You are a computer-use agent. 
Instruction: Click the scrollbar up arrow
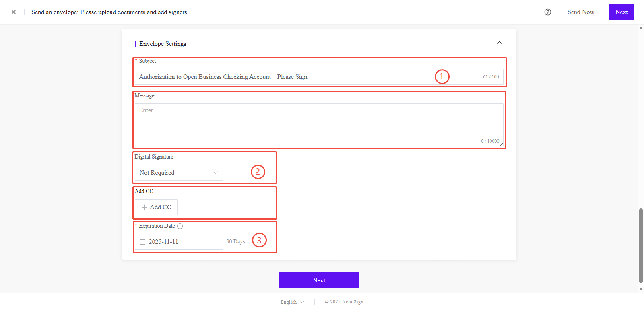click(x=641, y=28)
